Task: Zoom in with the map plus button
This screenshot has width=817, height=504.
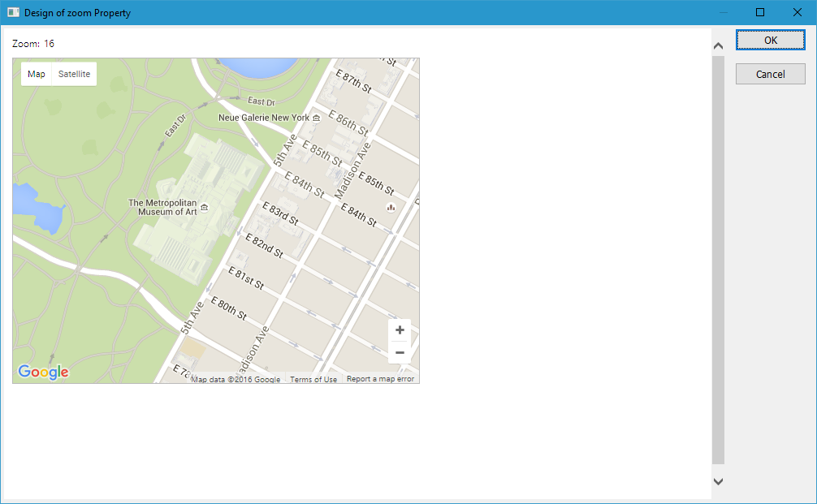Action: (x=400, y=330)
